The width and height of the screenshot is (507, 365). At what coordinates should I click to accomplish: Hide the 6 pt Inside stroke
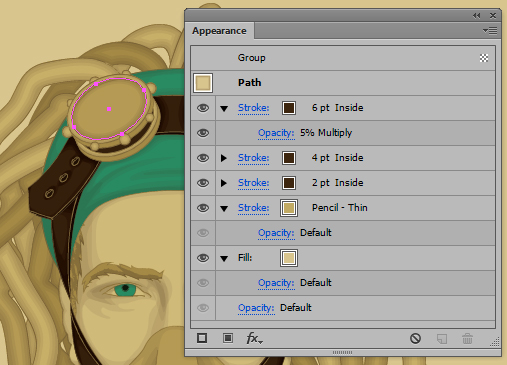point(203,108)
